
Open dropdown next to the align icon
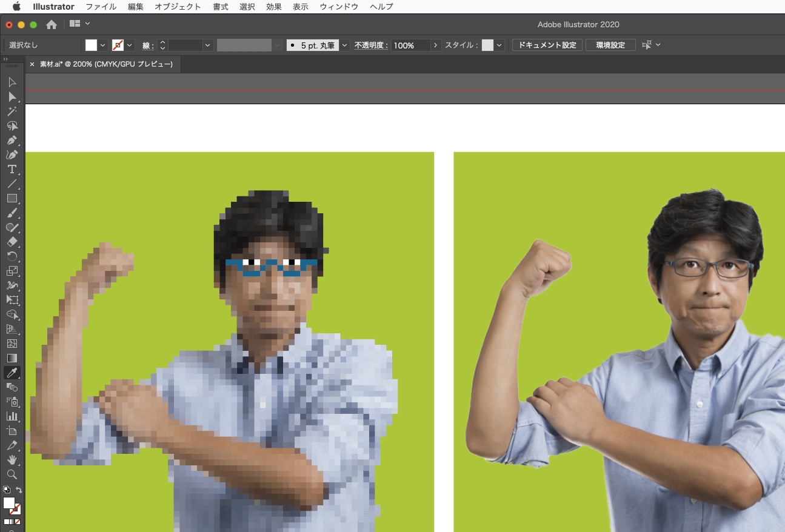(x=658, y=45)
